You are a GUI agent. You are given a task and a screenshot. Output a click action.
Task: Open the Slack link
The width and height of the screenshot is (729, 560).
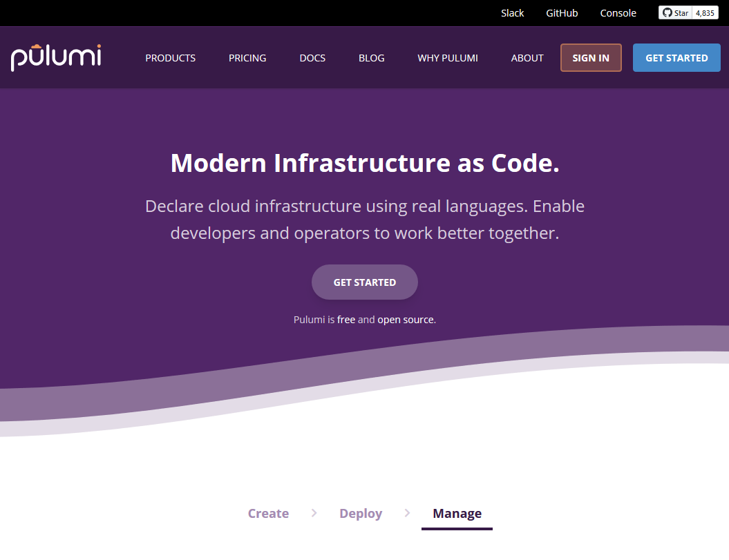pos(512,13)
